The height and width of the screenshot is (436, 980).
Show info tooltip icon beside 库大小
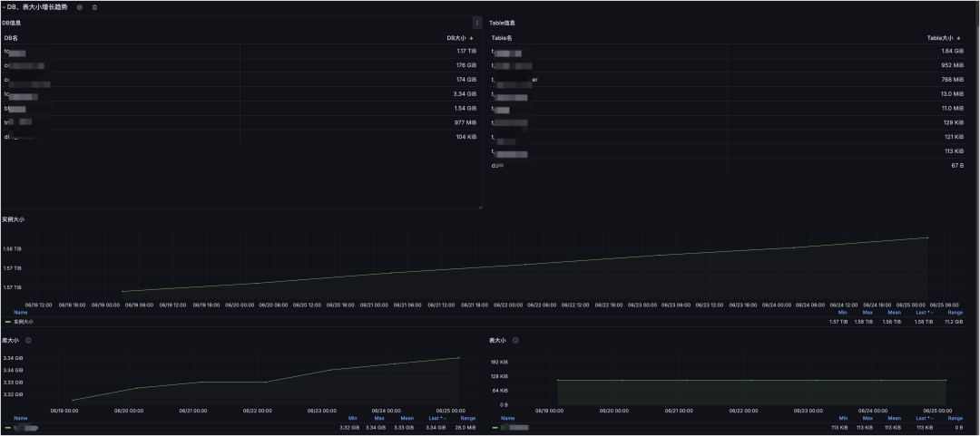pyautogui.click(x=28, y=341)
